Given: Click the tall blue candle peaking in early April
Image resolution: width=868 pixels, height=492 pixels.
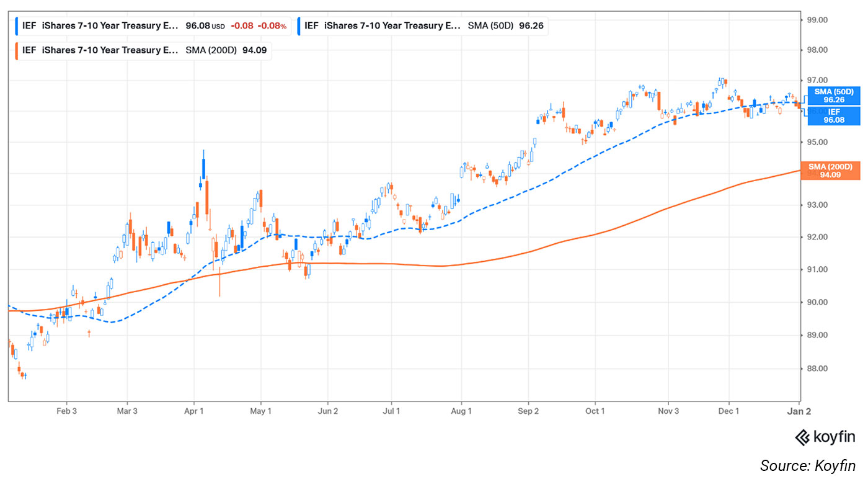Looking at the screenshot, I should (203, 168).
